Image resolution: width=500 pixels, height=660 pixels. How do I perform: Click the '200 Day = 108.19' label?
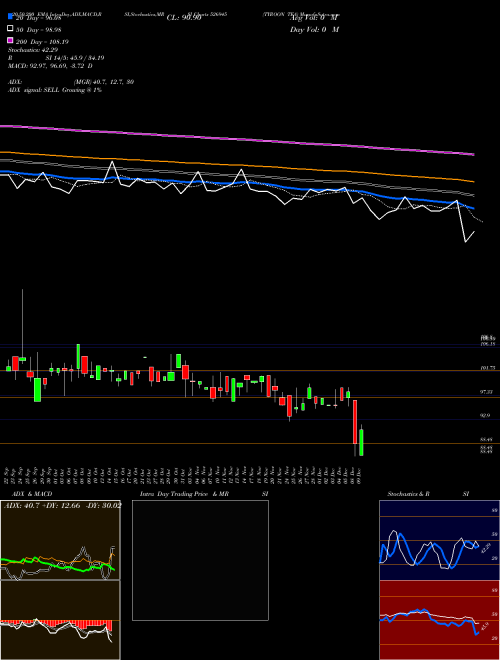click(42, 42)
